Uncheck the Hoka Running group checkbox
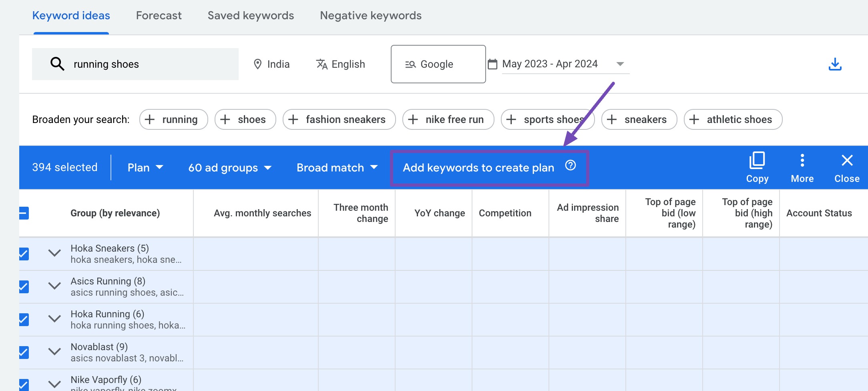 [24, 320]
